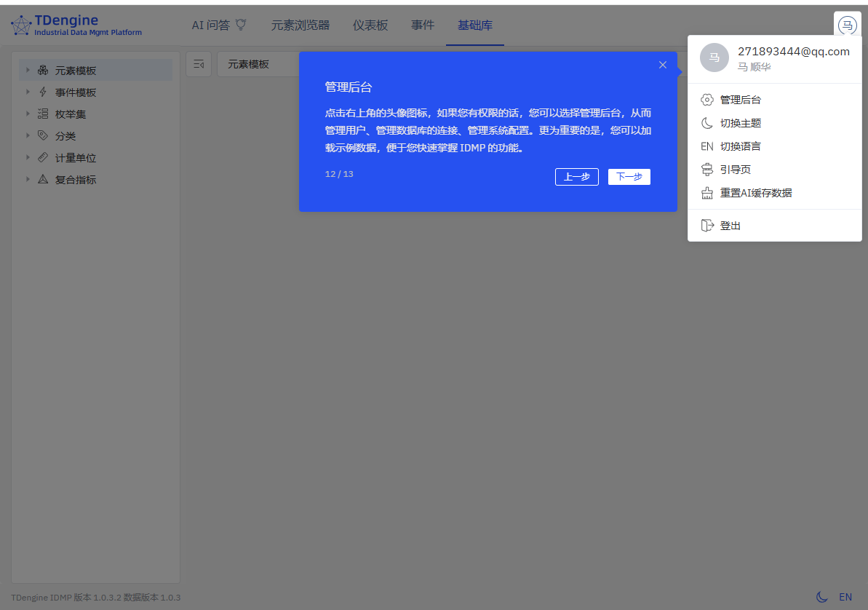Image resolution: width=868 pixels, height=610 pixels.
Task: Click the gear icon beside 管理后台
Action: point(707,100)
